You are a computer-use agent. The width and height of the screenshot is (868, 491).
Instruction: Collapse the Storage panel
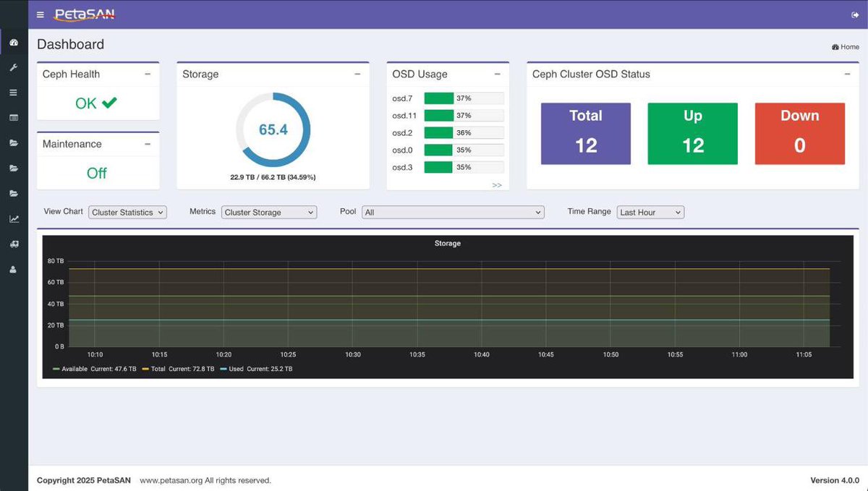[357, 74]
